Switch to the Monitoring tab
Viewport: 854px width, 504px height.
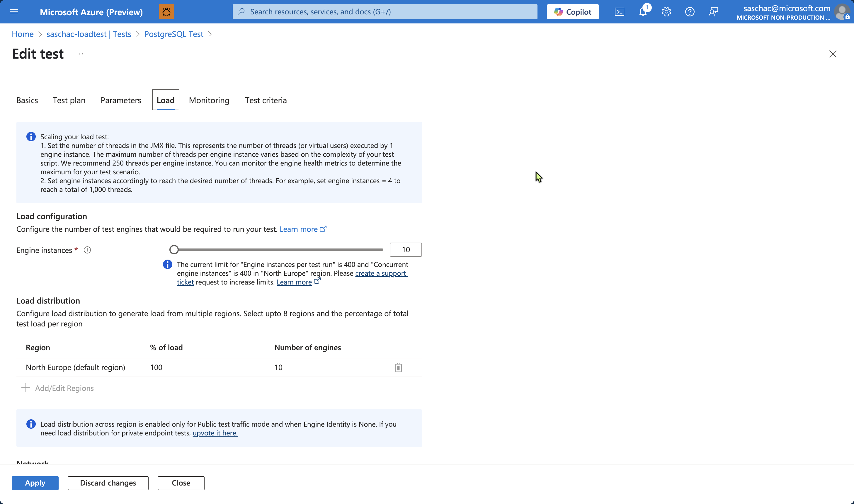coord(209,100)
